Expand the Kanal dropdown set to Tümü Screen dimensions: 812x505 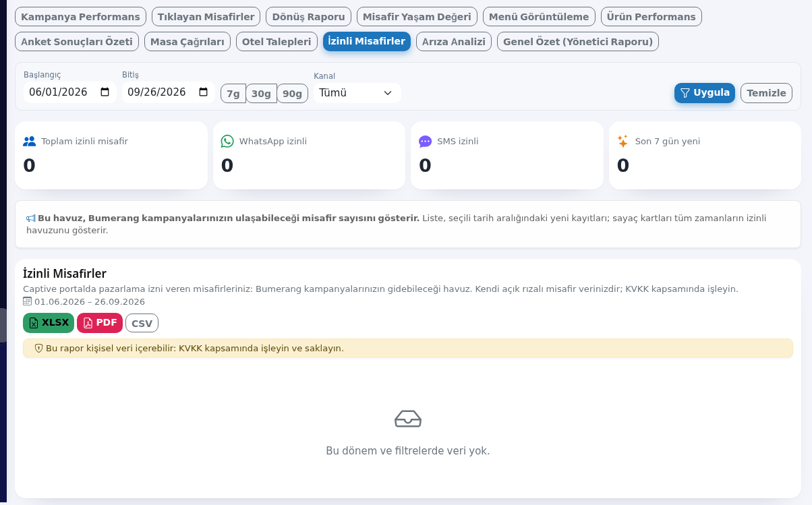pyautogui.click(x=357, y=92)
